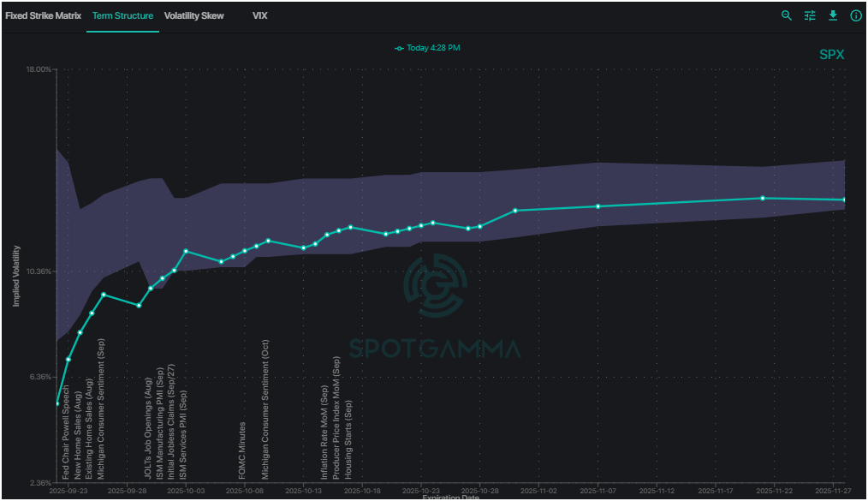Click the 'Michigan Consumer Sentiment (Oct)' event label
The height and width of the screenshot is (501, 868).
point(266,404)
